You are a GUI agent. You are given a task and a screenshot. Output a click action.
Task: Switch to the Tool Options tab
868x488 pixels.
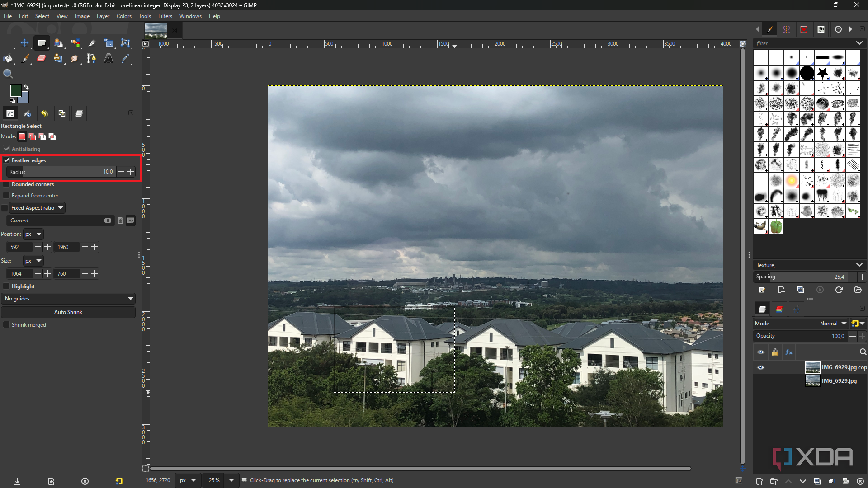[10, 113]
